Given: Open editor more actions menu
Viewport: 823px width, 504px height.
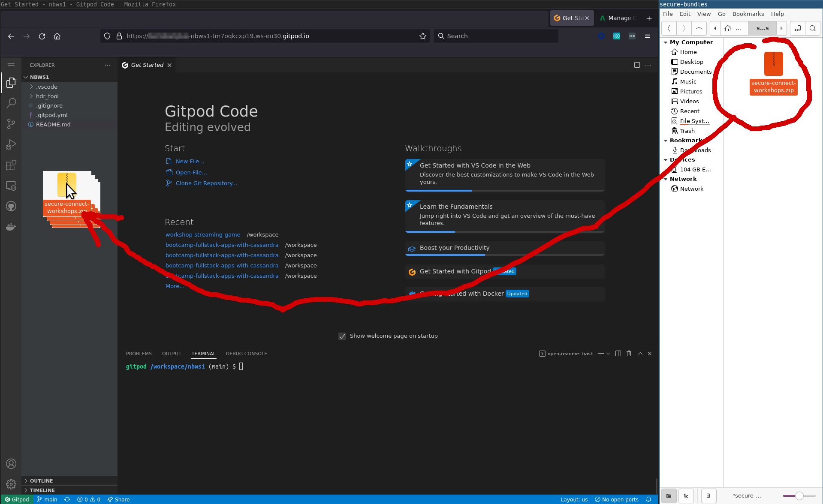Looking at the screenshot, I should tap(648, 65).
